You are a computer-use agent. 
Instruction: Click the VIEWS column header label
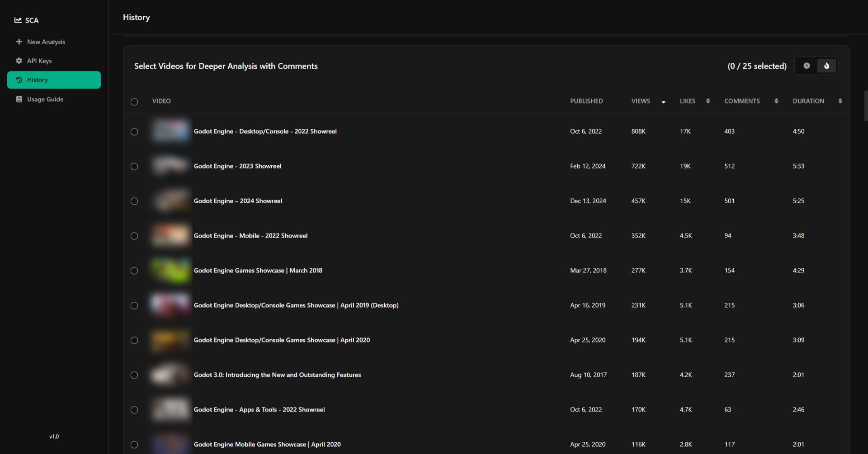(x=641, y=101)
